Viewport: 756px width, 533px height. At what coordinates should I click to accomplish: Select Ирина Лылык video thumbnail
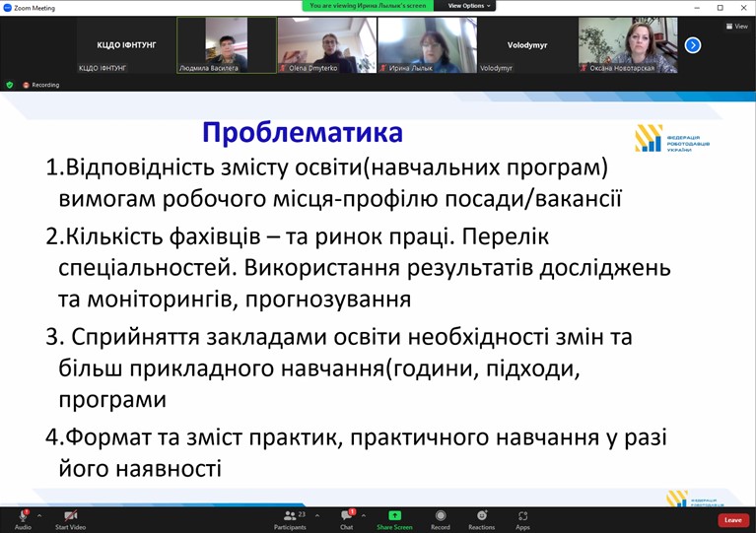428,45
